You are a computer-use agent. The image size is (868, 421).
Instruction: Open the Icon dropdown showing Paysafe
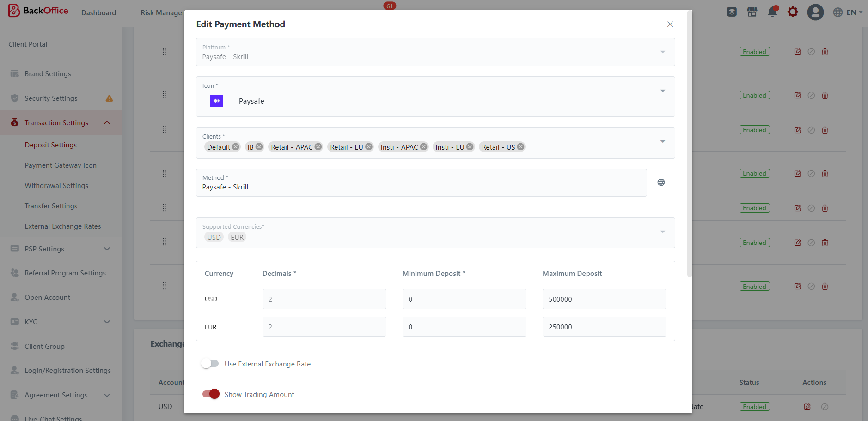662,91
